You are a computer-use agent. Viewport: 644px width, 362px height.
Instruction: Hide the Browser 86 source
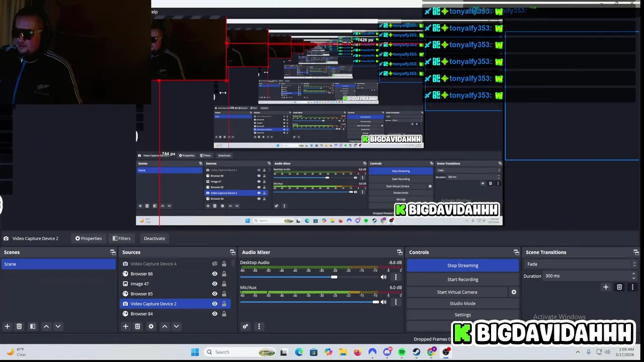pyautogui.click(x=215, y=274)
